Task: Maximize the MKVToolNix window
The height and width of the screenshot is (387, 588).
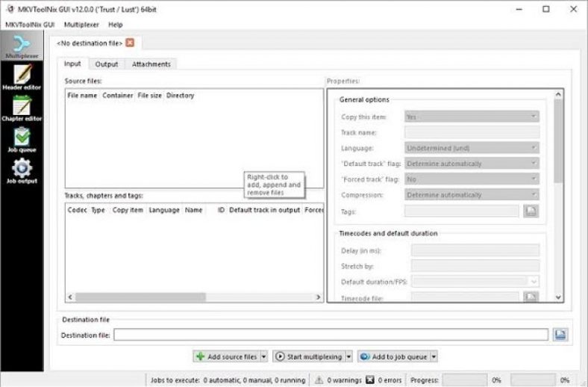Action: (x=546, y=9)
